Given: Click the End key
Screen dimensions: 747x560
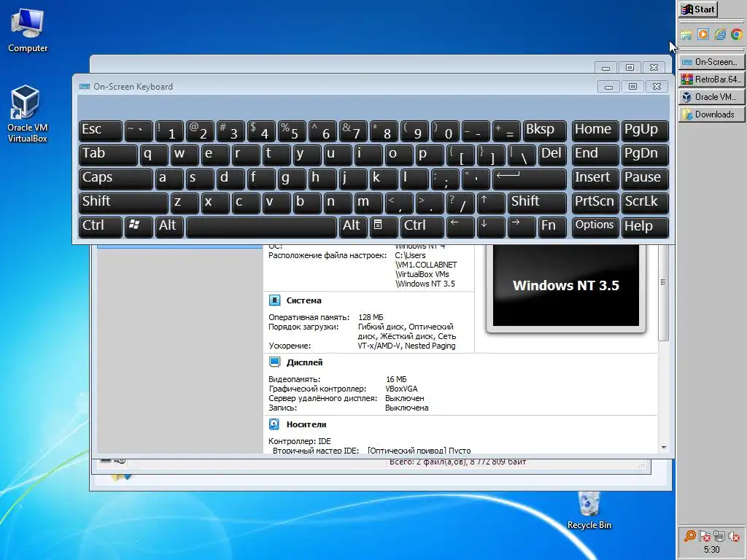Looking at the screenshot, I should tap(595, 155).
